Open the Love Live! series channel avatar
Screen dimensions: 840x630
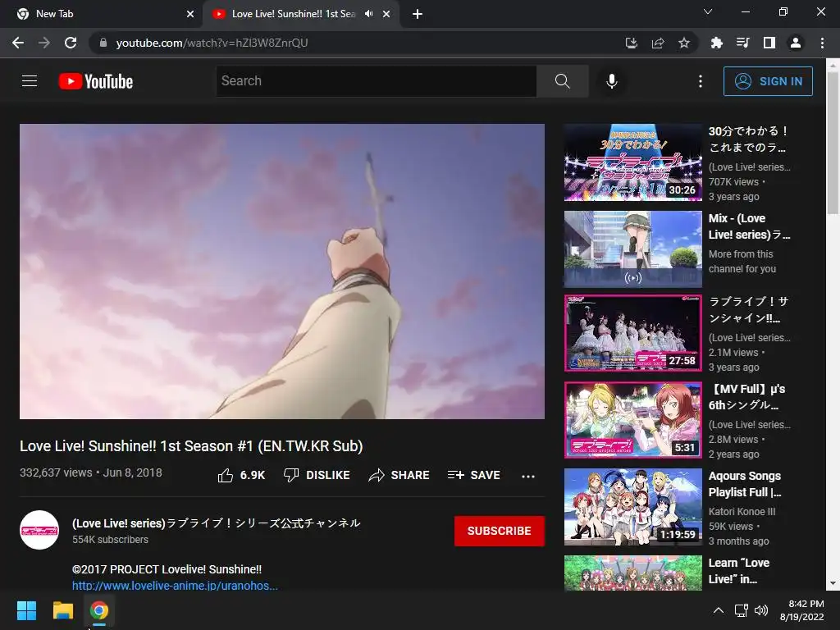coord(39,530)
